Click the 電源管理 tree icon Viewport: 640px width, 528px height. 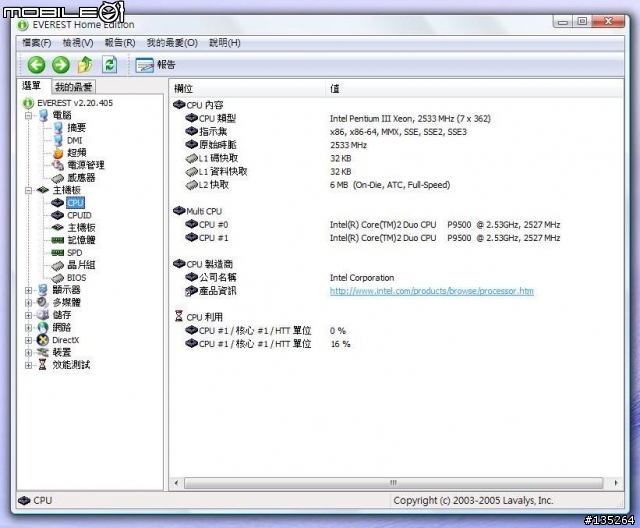pyautogui.click(x=58, y=165)
